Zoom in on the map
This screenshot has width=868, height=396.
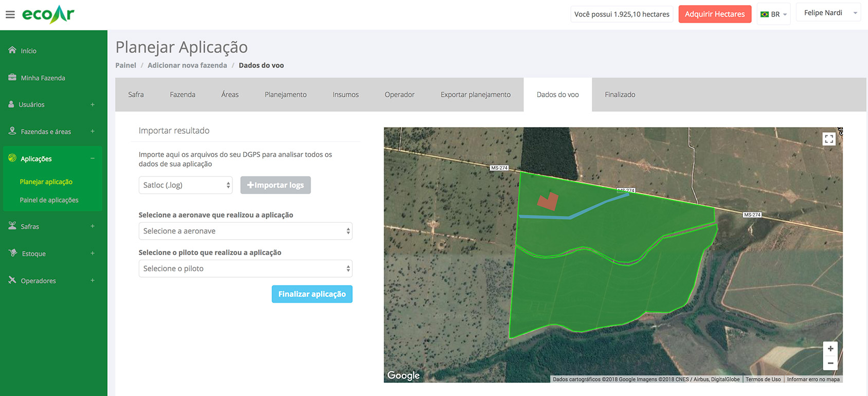830,349
